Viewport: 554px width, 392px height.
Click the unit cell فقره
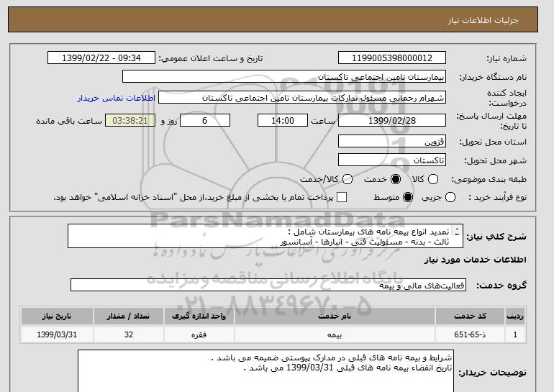[199, 334]
